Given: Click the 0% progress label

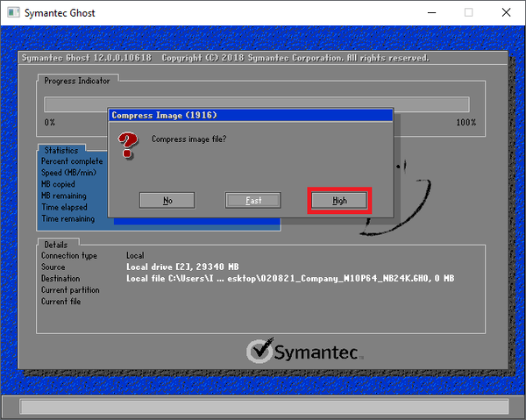Looking at the screenshot, I should [x=50, y=123].
